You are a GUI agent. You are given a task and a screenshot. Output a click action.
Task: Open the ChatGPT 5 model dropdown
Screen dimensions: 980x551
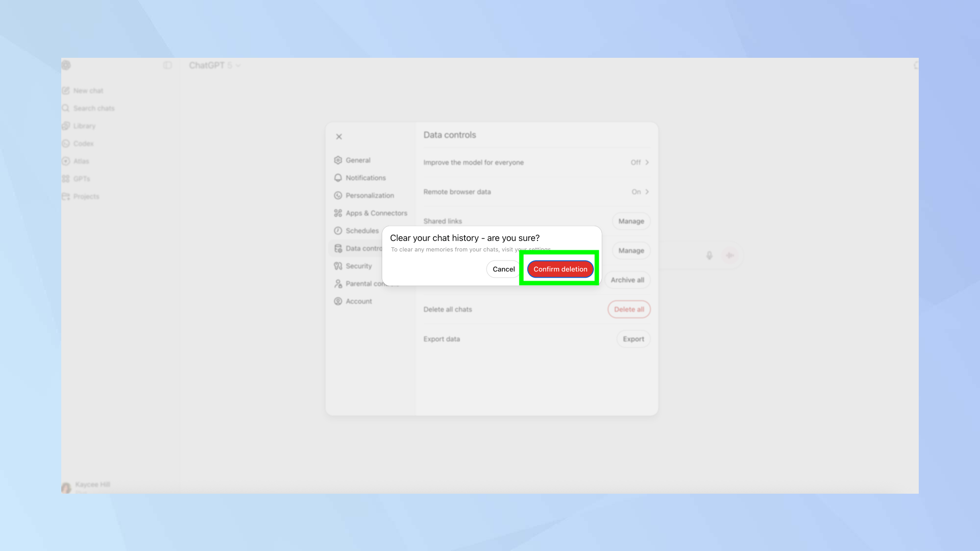click(214, 65)
